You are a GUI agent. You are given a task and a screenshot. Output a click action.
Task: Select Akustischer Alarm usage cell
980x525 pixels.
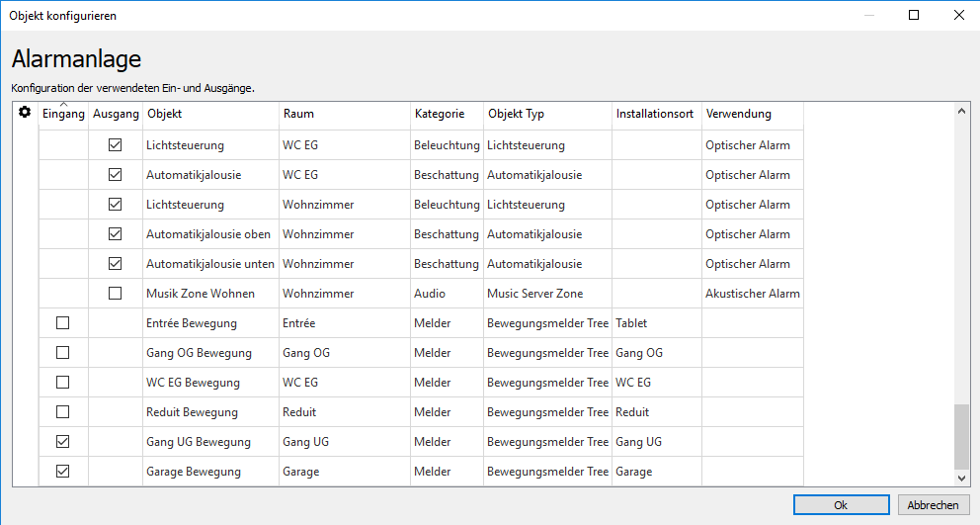(752, 294)
